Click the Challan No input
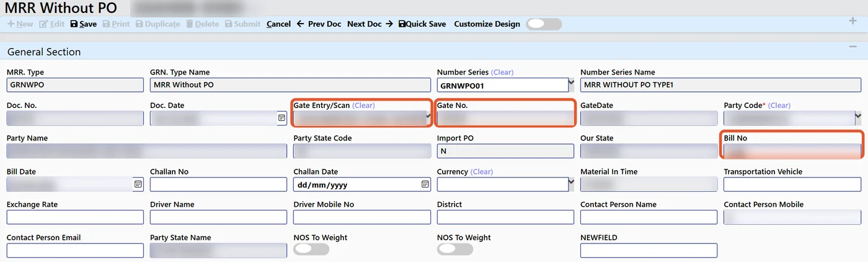 (x=218, y=184)
